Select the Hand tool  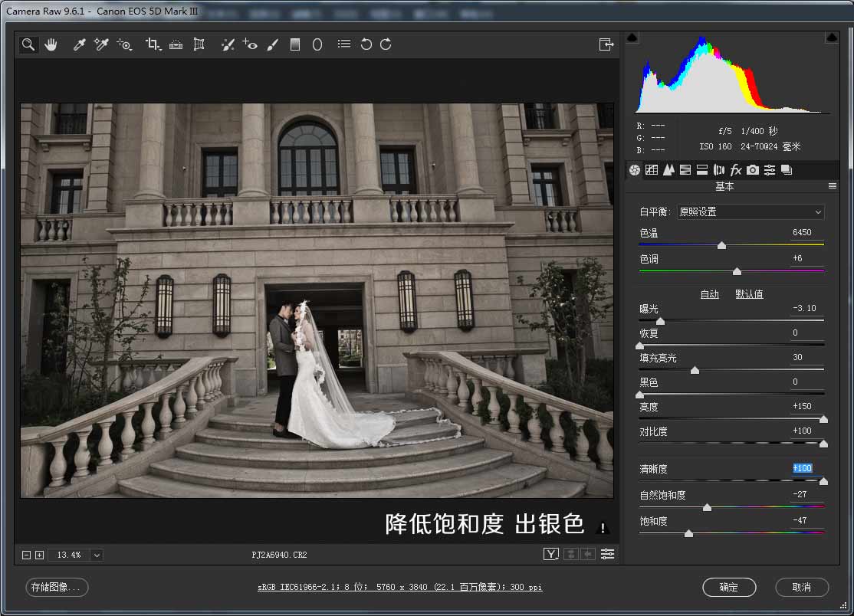click(x=50, y=44)
